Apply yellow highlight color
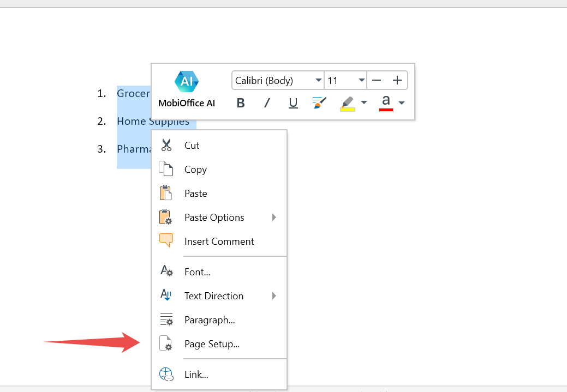 click(348, 104)
